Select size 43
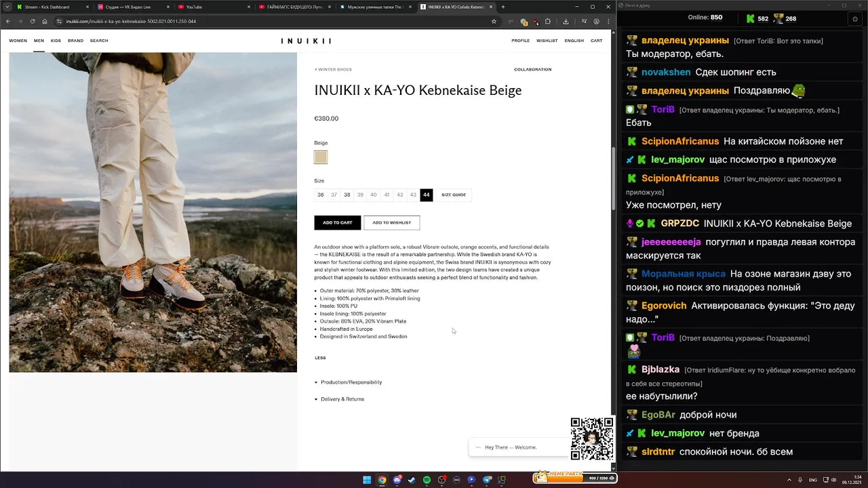This screenshot has width=868, height=488. [x=413, y=195]
